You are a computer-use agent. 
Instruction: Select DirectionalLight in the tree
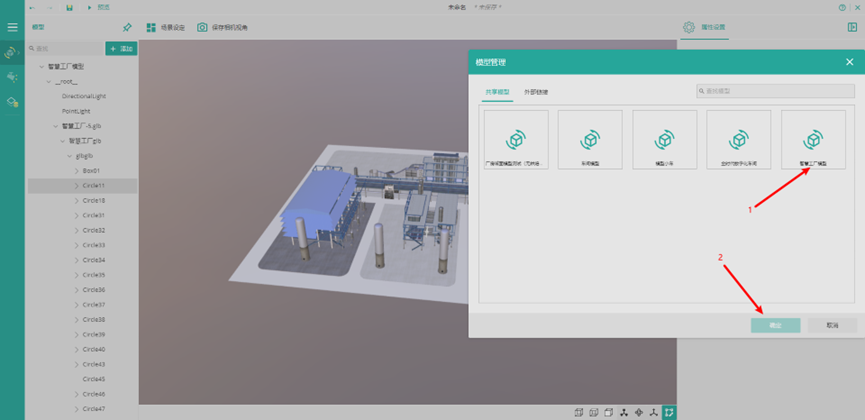point(84,96)
